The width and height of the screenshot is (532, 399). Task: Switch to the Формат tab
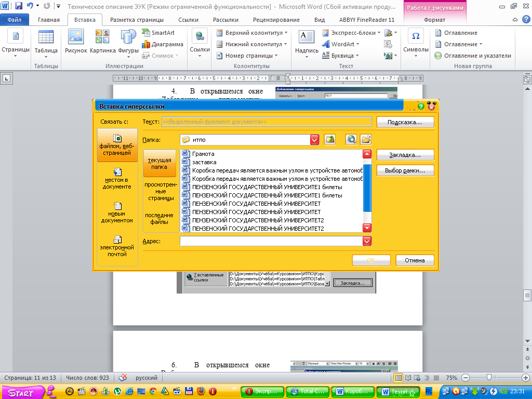(435, 20)
